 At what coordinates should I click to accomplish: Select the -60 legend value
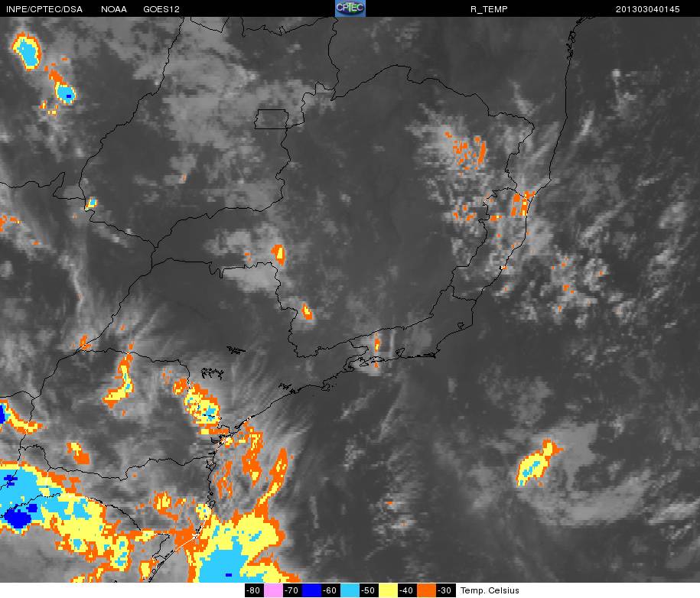[330, 590]
